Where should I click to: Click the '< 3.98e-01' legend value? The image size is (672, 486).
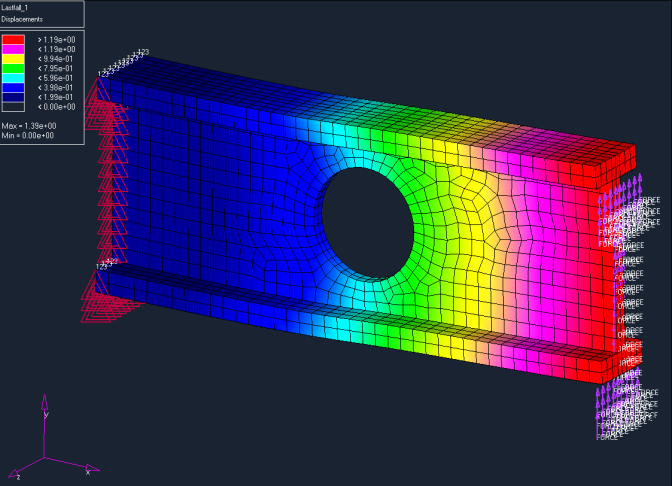(x=55, y=87)
